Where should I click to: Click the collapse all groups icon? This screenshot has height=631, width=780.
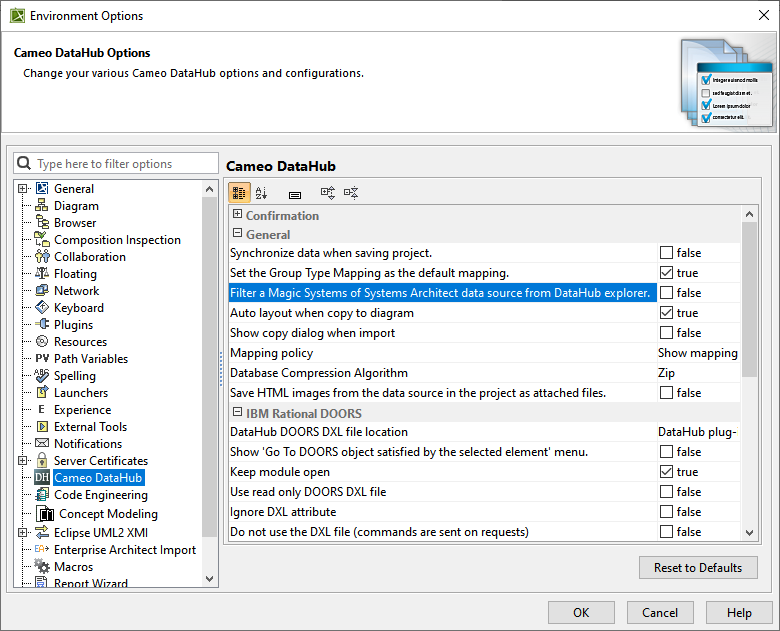(351, 193)
